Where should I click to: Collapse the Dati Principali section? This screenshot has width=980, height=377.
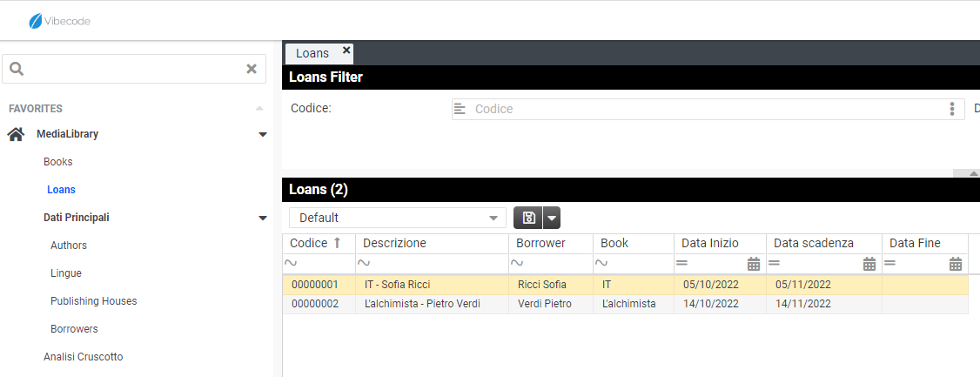click(x=263, y=218)
